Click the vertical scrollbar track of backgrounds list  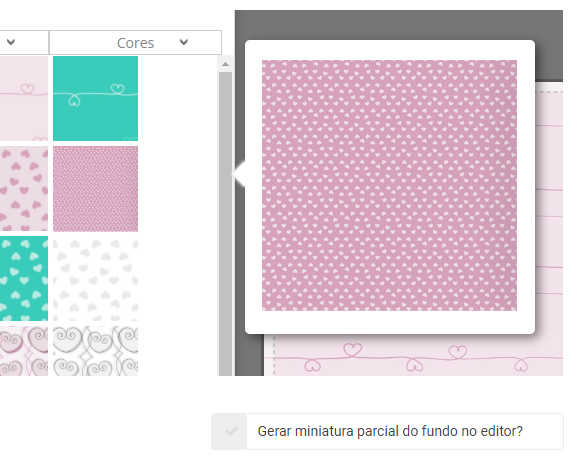click(225, 223)
